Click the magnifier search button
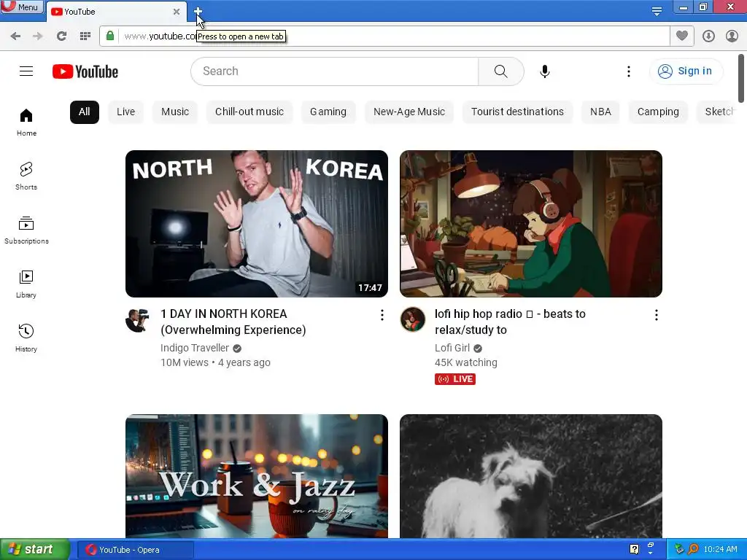747x560 pixels. (x=500, y=71)
